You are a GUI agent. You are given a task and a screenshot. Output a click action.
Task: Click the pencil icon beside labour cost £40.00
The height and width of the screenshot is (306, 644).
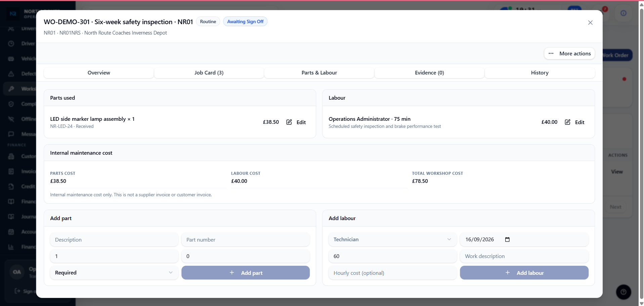tap(567, 122)
